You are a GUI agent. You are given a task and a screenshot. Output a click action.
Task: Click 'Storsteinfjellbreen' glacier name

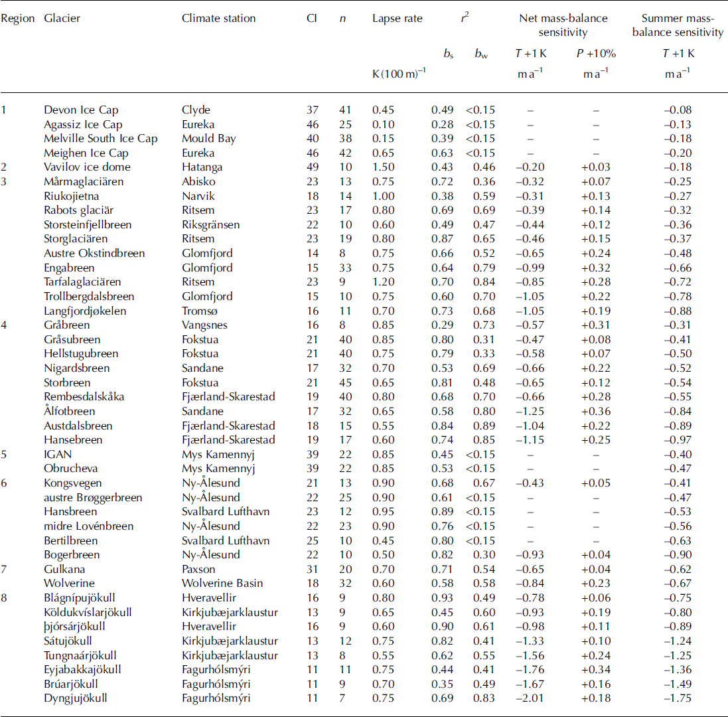pyautogui.click(x=88, y=225)
